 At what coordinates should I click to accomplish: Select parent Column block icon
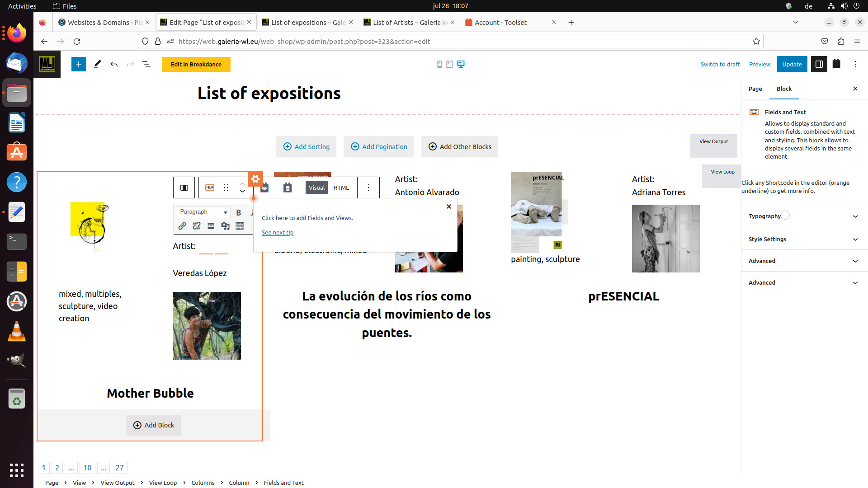click(184, 188)
